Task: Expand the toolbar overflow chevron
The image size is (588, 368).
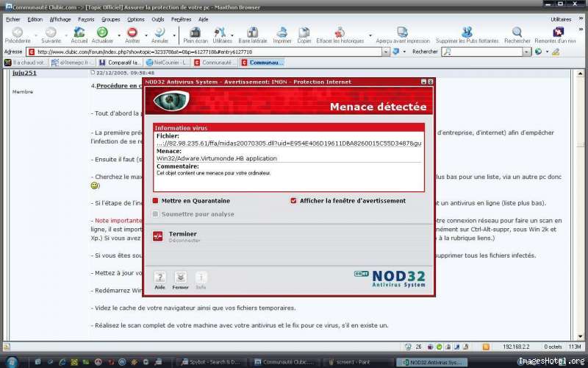Action: pyautogui.click(x=582, y=29)
